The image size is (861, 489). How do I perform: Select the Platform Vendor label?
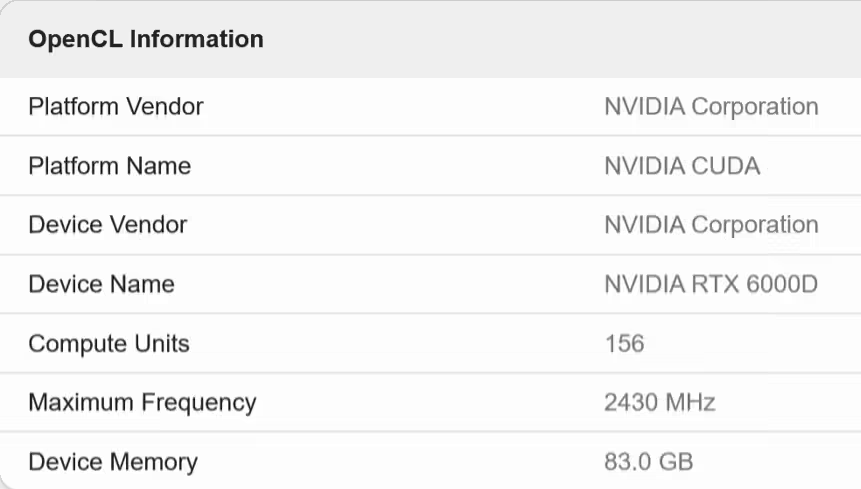pyautogui.click(x=116, y=106)
